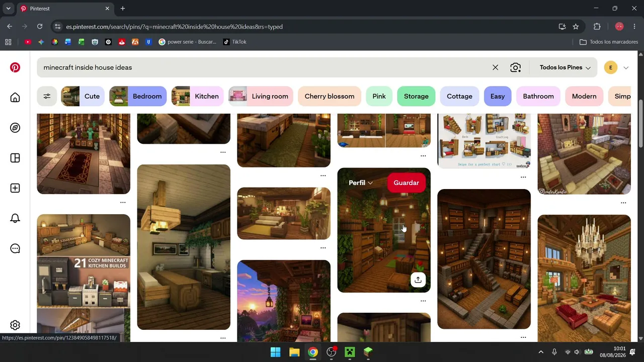Open the Windows Start menu
This screenshot has width=644, height=362.
(276, 352)
